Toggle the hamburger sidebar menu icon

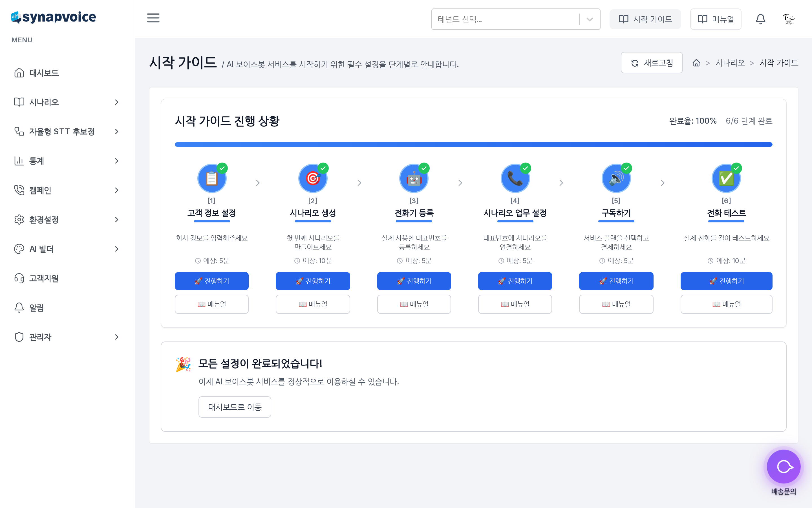pos(153,18)
